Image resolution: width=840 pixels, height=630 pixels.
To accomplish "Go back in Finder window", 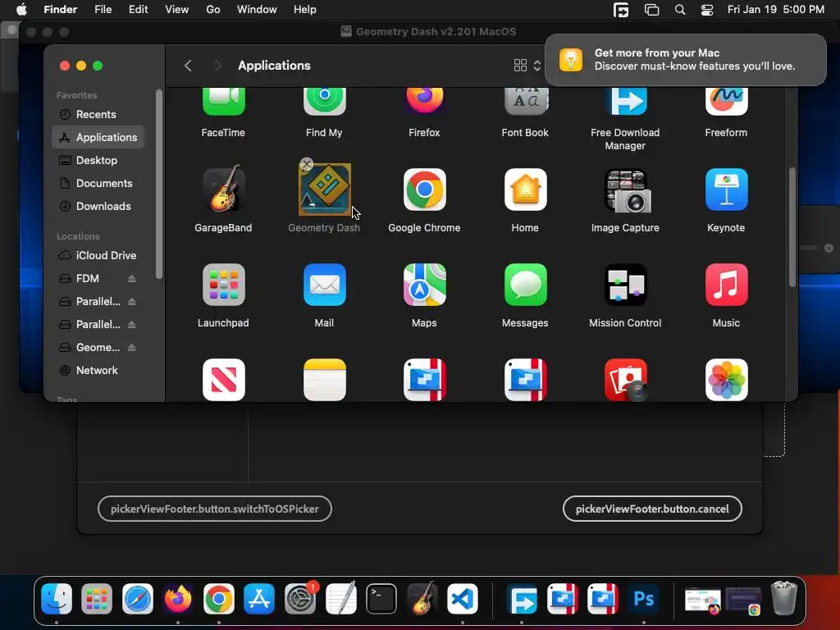I will [188, 66].
